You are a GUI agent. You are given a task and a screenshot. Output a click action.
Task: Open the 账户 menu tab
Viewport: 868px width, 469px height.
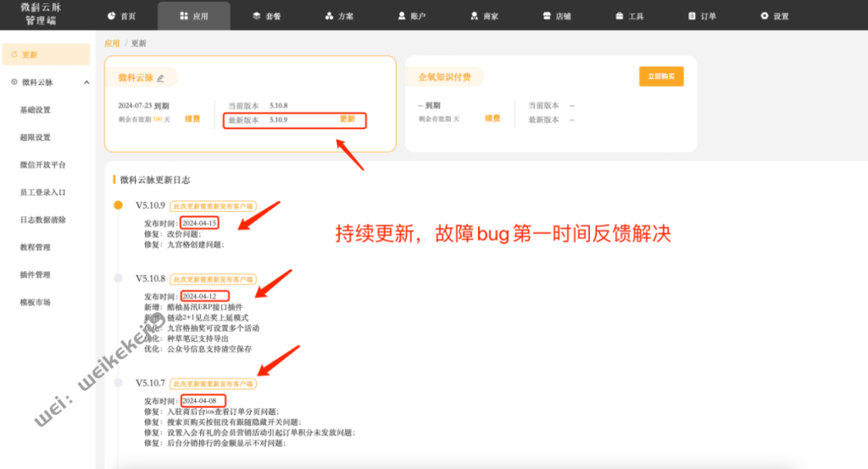[x=412, y=16]
